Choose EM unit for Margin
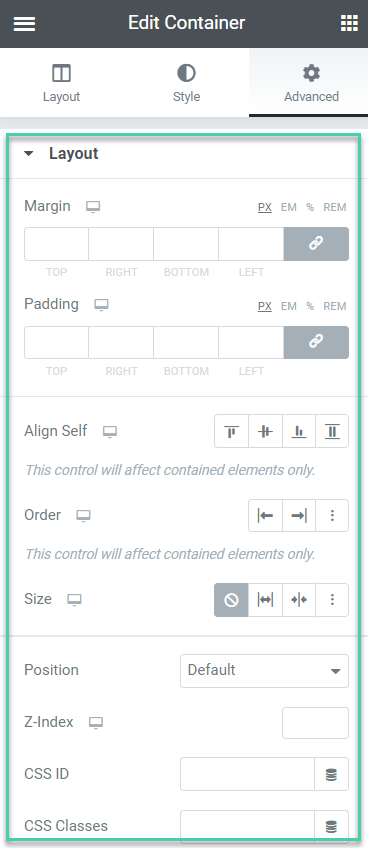Image resolution: width=368 pixels, height=848 pixels. (288, 208)
